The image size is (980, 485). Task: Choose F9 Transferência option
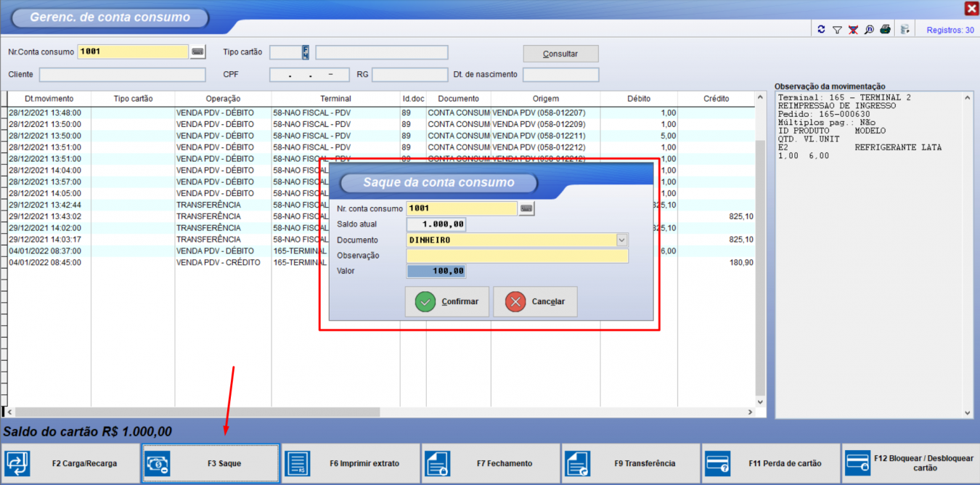click(x=631, y=463)
